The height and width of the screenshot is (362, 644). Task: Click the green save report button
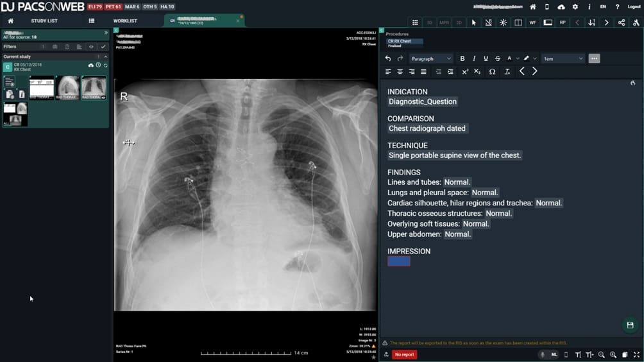(x=630, y=325)
